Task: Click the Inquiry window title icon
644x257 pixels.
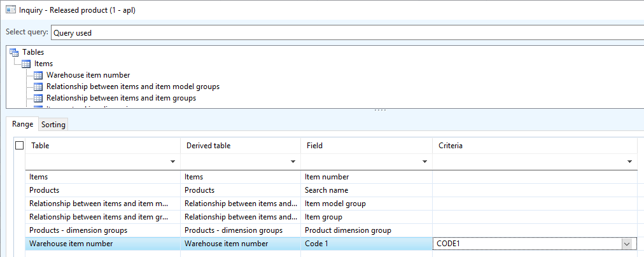Action: click(11, 10)
